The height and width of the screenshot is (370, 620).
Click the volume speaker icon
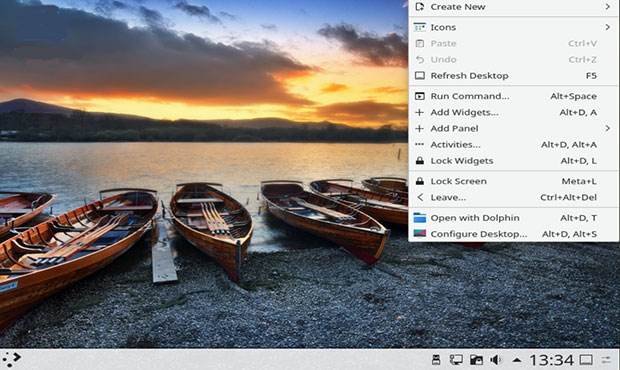(x=496, y=360)
